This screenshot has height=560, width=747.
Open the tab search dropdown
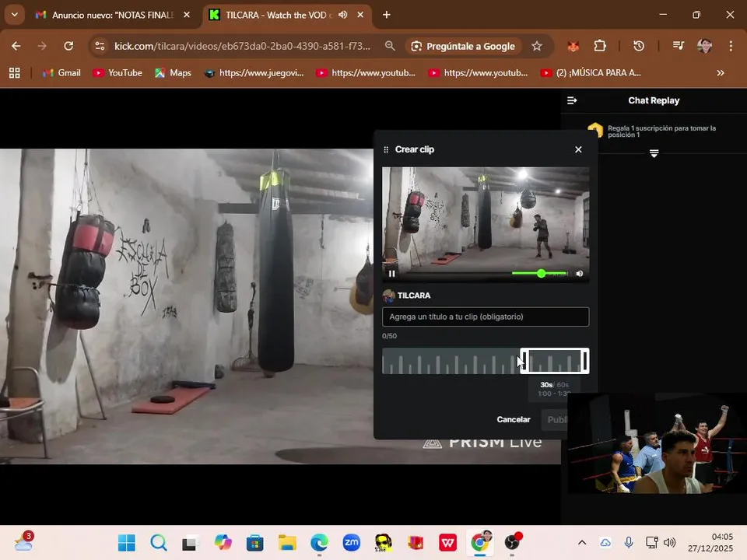pos(15,15)
